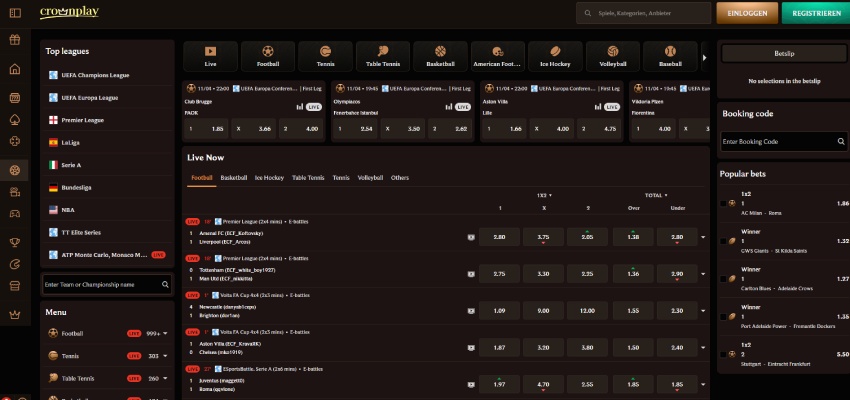Click the EINLOGGEN button
Image resolution: width=850 pixels, height=400 pixels.
coord(747,13)
